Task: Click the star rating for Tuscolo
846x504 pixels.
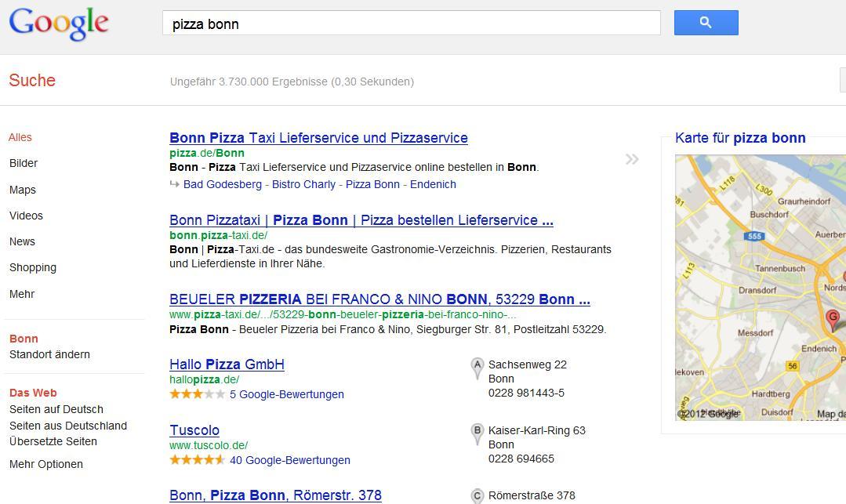Action: 198,460
